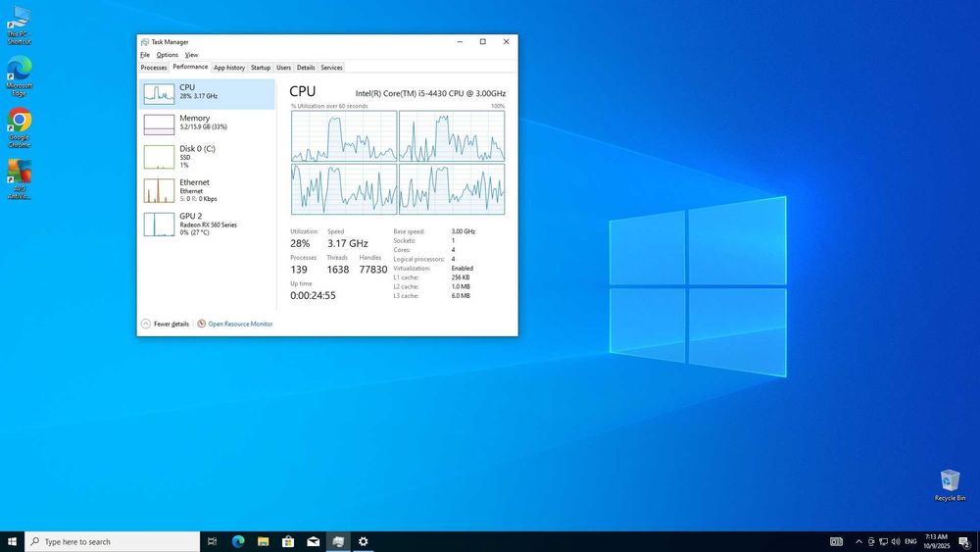
Task: Show hidden system tray icons
Action: (x=858, y=541)
